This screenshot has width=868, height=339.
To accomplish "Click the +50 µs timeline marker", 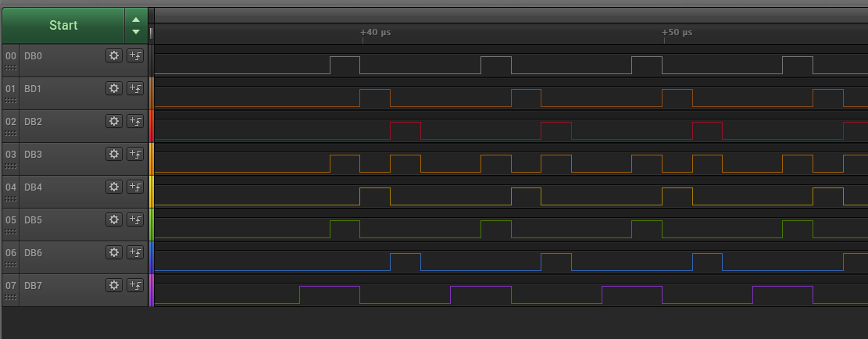I will click(677, 33).
